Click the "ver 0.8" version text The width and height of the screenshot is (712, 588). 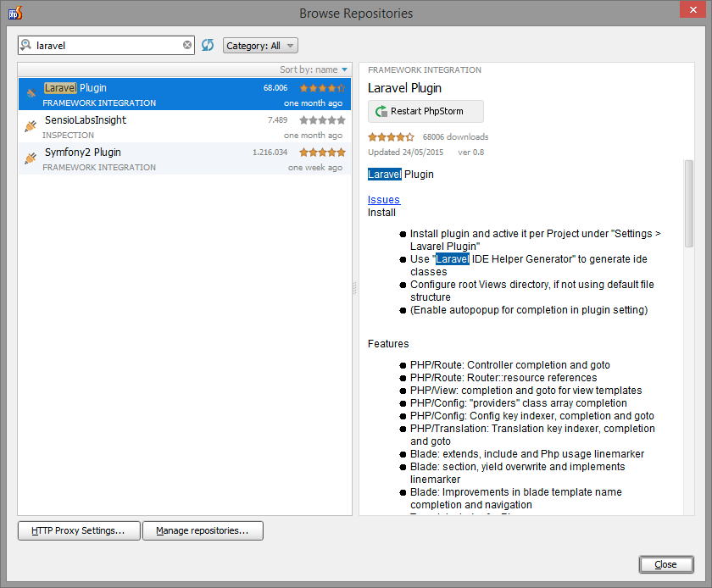pyautogui.click(x=471, y=153)
